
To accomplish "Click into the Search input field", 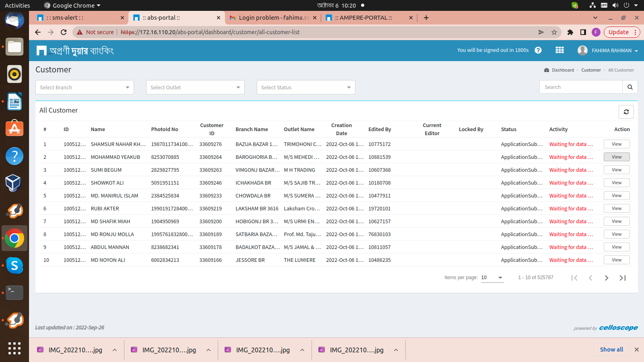I will 581,87.
